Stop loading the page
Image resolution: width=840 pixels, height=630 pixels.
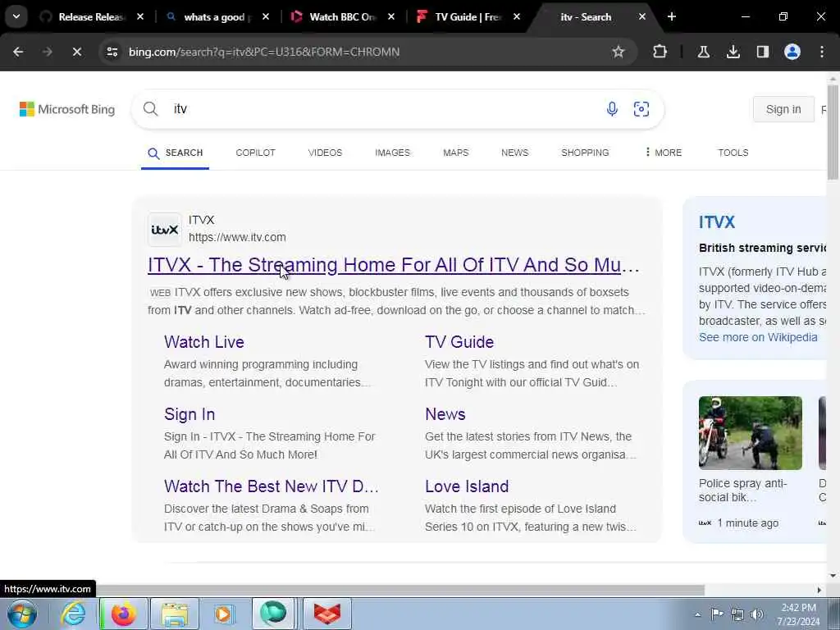pyautogui.click(x=76, y=52)
